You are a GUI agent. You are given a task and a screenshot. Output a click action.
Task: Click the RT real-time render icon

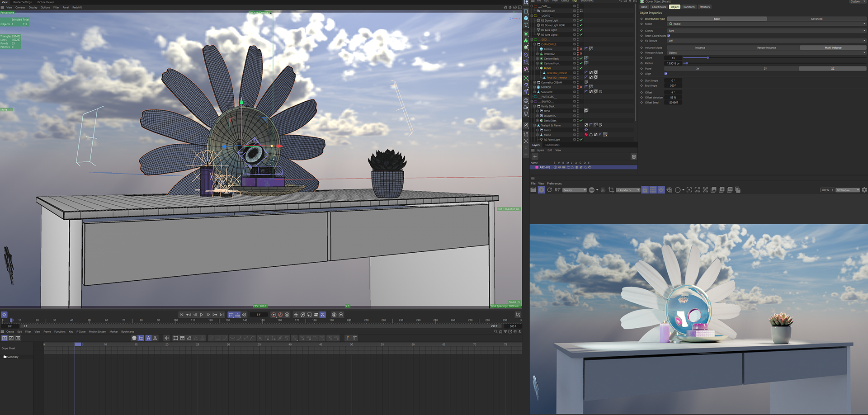pos(557,190)
